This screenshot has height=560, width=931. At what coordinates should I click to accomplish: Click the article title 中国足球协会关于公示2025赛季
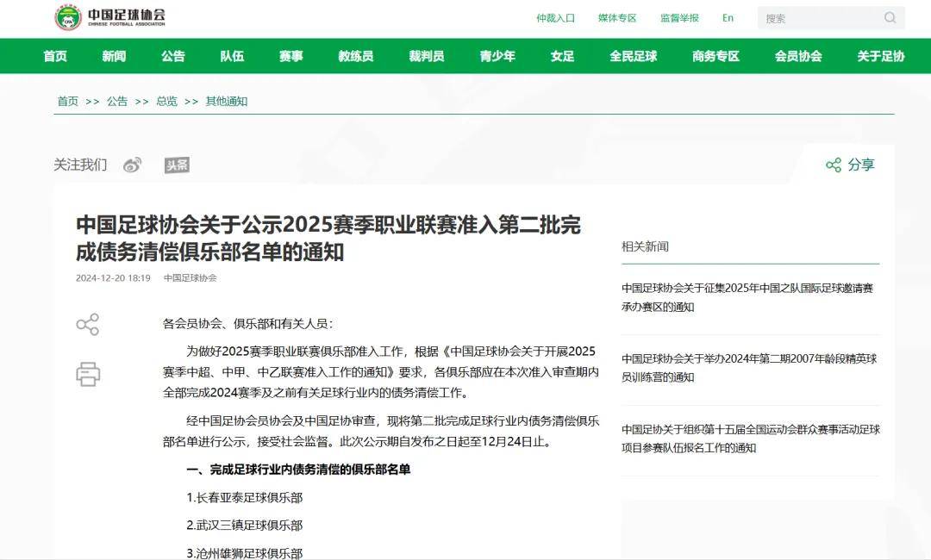[328, 238]
